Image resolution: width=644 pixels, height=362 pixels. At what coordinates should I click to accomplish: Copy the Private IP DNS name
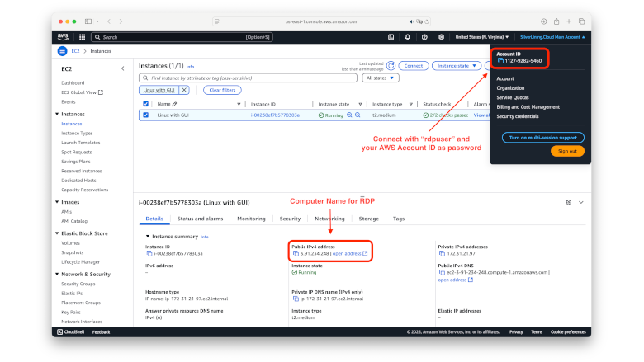[296, 299]
